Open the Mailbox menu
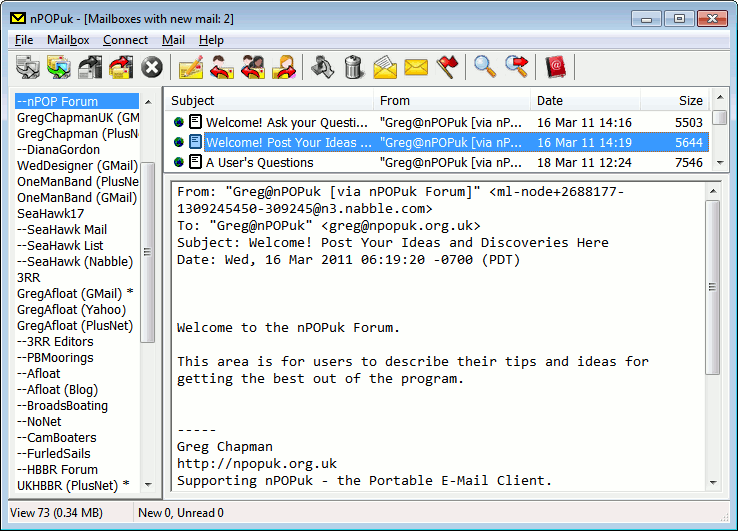 click(x=68, y=40)
